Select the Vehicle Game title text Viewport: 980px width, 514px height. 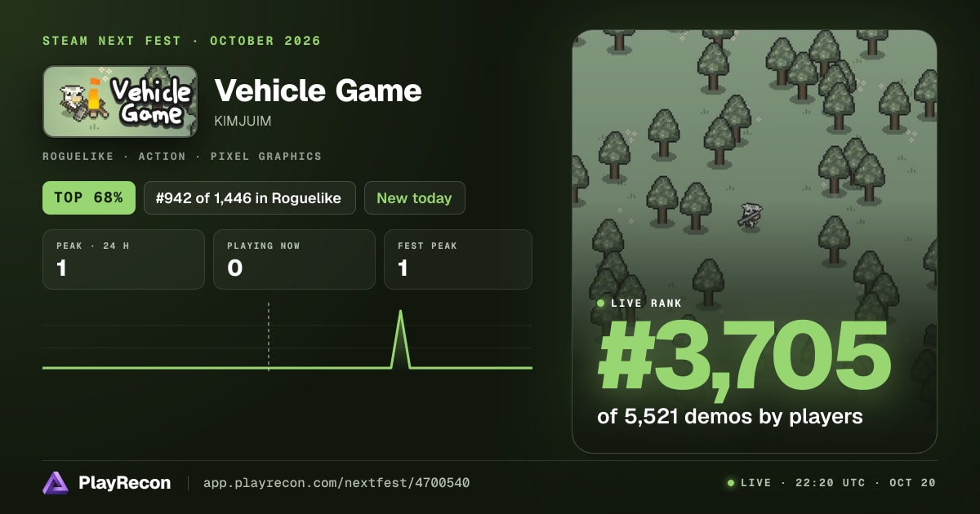pos(318,90)
